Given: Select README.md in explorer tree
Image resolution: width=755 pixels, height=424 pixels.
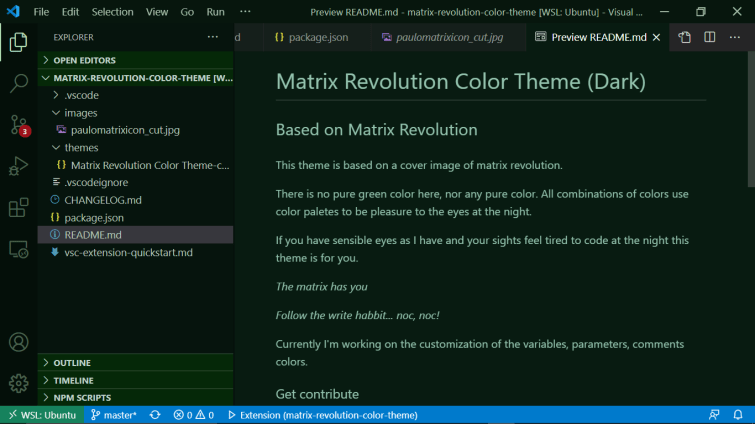Looking at the screenshot, I should pos(136,235).
